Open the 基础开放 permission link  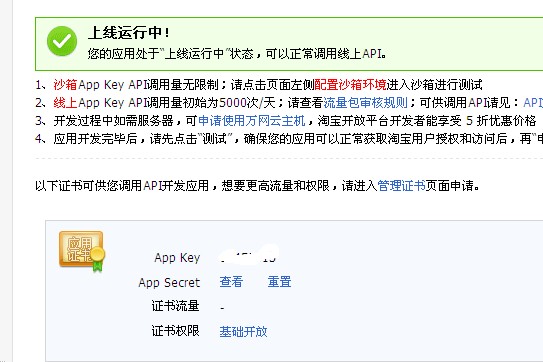coord(243,332)
